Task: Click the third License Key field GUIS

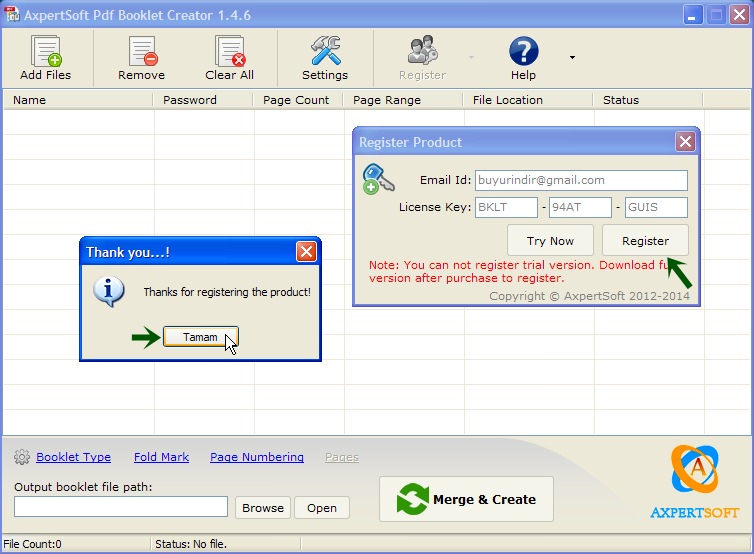Action: point(656,207)
